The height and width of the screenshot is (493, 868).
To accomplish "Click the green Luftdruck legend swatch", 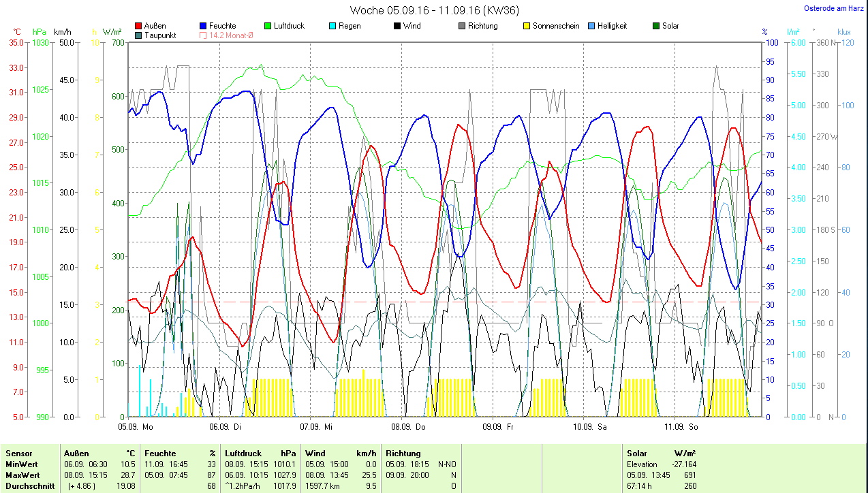I will click(268, 26).
